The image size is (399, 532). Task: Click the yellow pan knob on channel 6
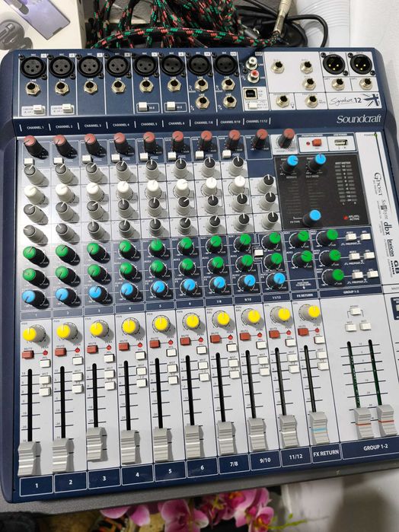pyautogui.click(x=192, y=321)
